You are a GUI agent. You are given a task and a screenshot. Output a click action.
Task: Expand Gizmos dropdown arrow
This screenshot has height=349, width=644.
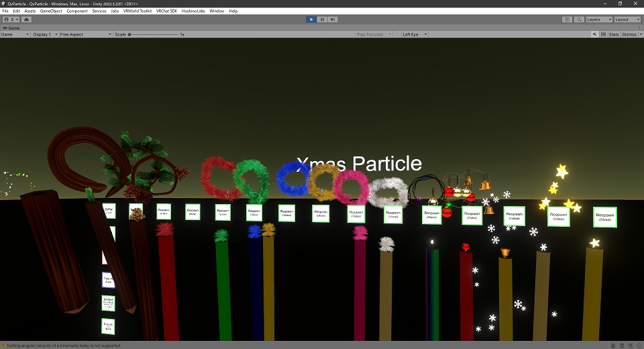[640, 34]
